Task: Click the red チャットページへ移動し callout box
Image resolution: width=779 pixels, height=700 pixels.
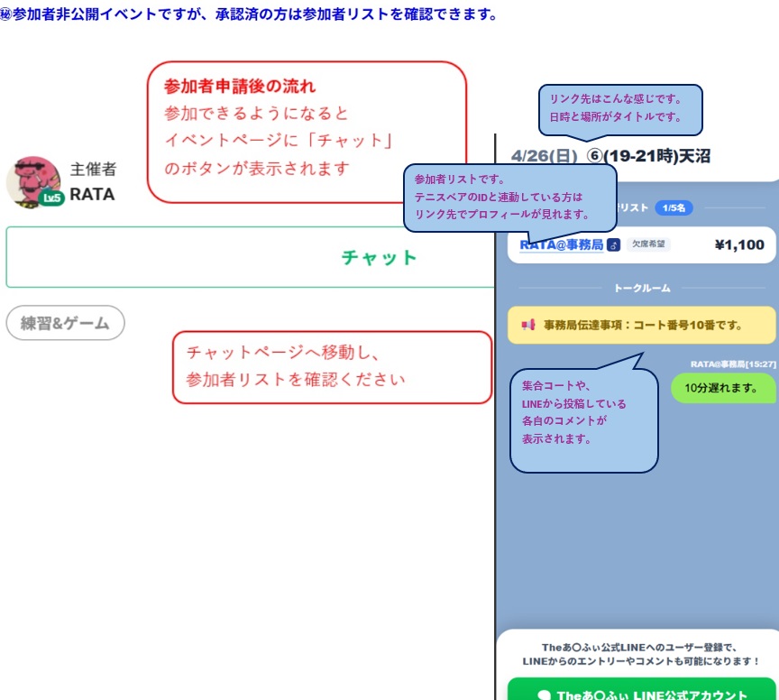Action: [332, 367]
